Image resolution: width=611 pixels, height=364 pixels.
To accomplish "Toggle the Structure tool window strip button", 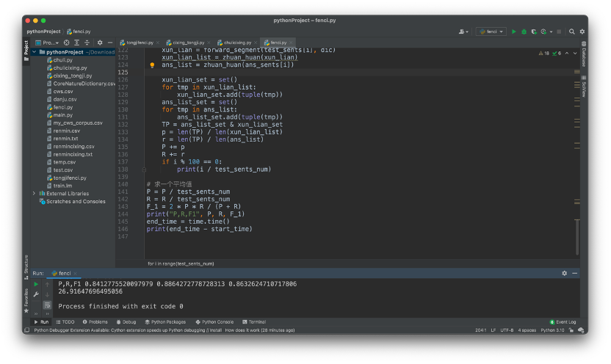I will 26,267.
